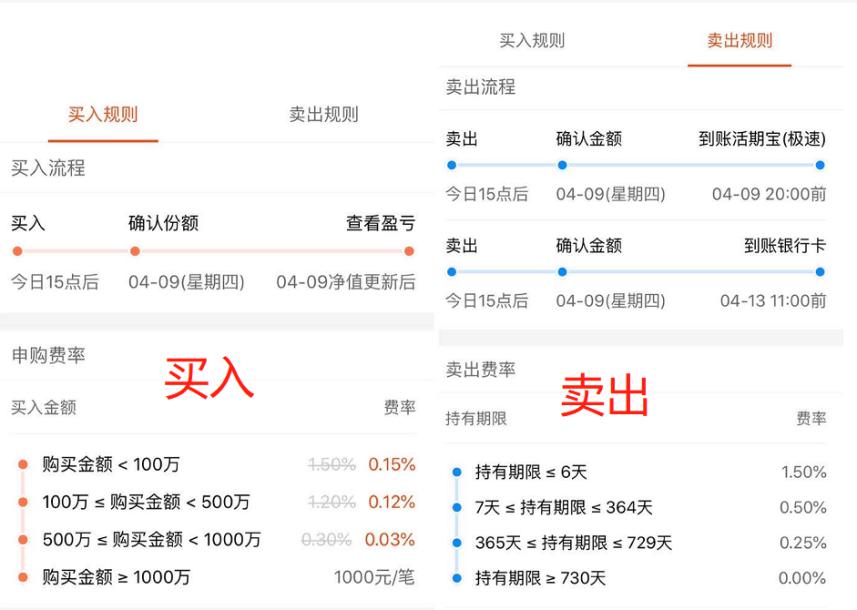857x610 pixels.
Task: Click the bullet beside 购买金额 ≥ 1000万
Action: (x=23, y=577)
